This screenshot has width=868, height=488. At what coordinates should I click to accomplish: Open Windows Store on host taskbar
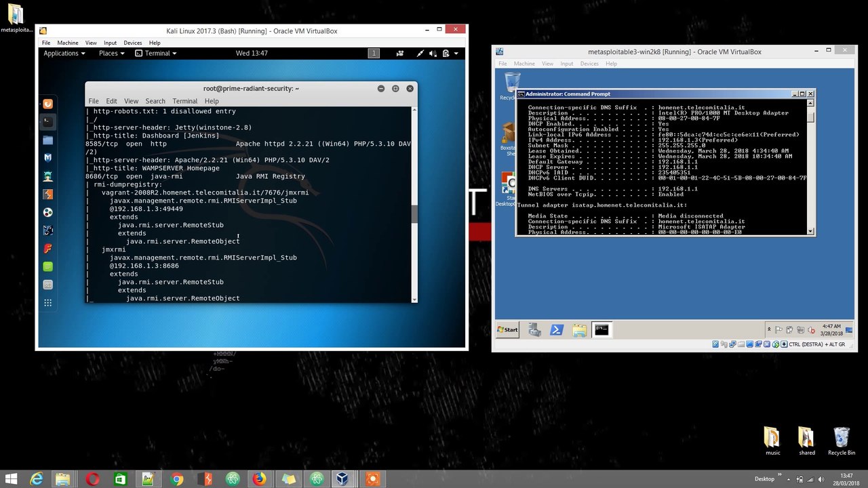pyautogui.click(x=120, y=479)
